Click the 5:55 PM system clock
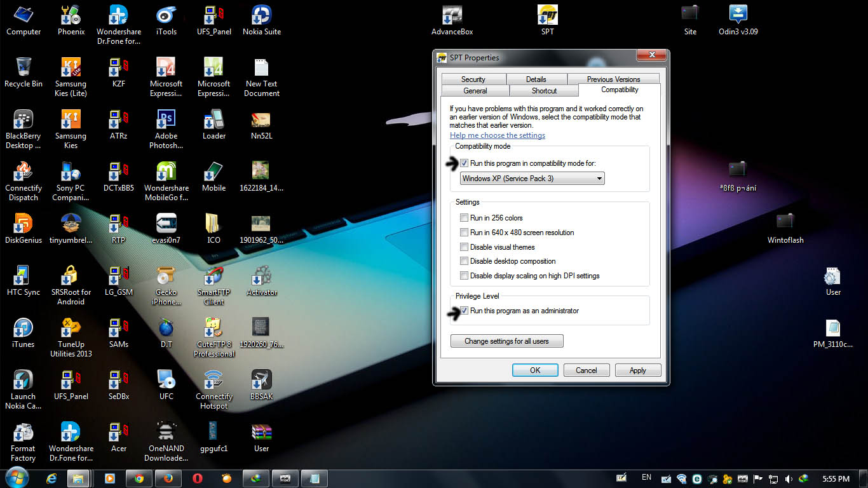This screenshot has width=868, height=488. tap(836, 478)
